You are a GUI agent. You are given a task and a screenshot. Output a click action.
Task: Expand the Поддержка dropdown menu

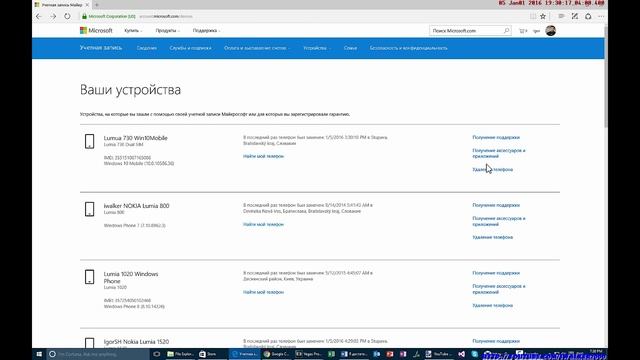[x=206, y=31]
